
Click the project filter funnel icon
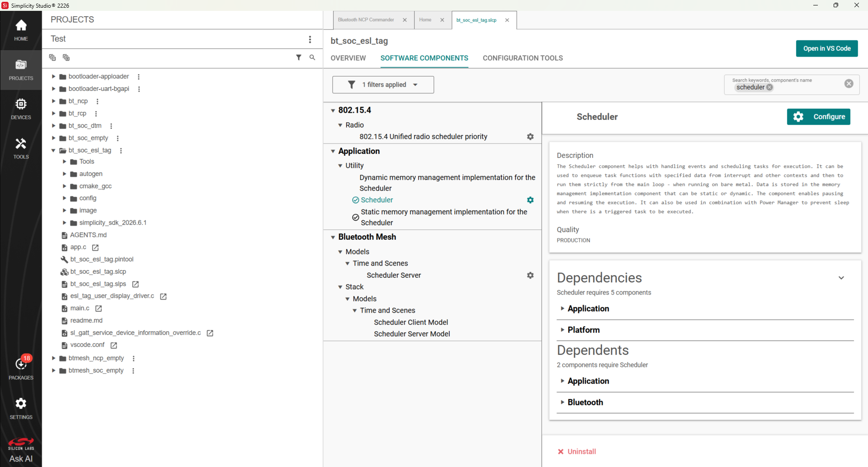pos(299,57)
